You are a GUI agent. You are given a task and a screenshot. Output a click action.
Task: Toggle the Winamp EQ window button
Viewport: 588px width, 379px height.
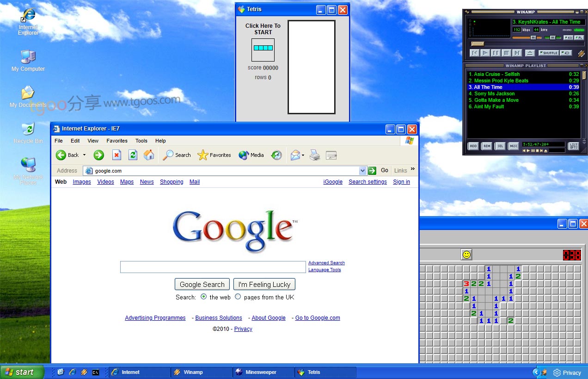coord(568,37)
